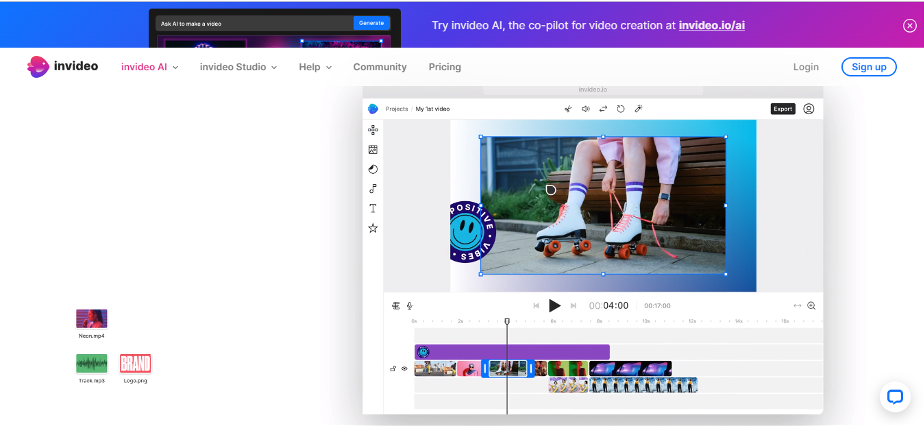Click the top-left resize handle of selected video
Viewport: 924px width, 426px height.
481,137
